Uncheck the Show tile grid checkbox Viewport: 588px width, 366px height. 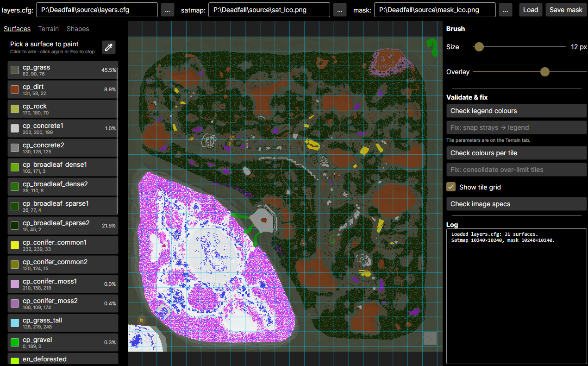451,187
